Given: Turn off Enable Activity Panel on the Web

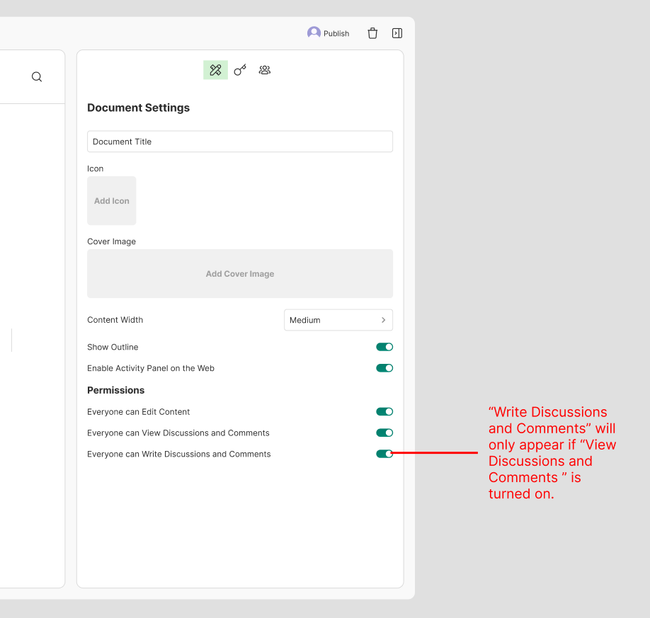Looking at the screenshot, I should click(x=384, y=368).
